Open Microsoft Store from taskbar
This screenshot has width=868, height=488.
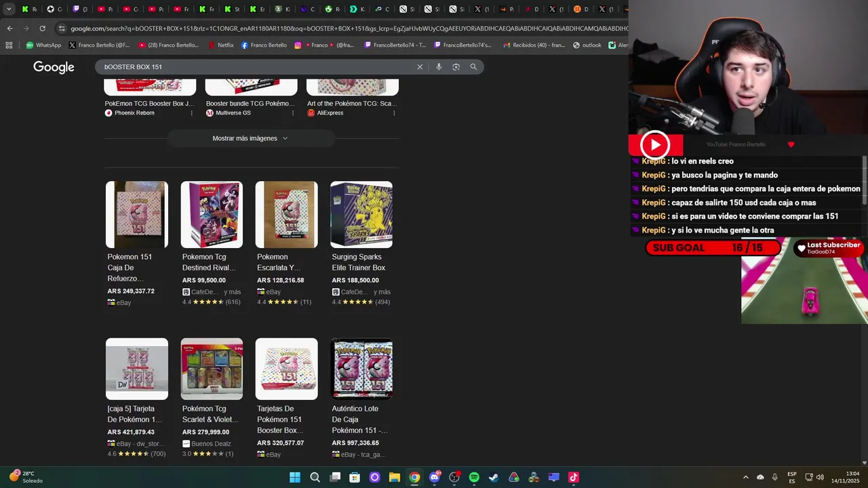point(355,477)
